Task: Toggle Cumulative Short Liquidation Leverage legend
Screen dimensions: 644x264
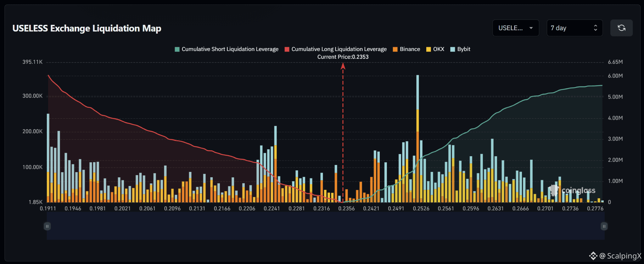Action: click(x=227, y=49)
